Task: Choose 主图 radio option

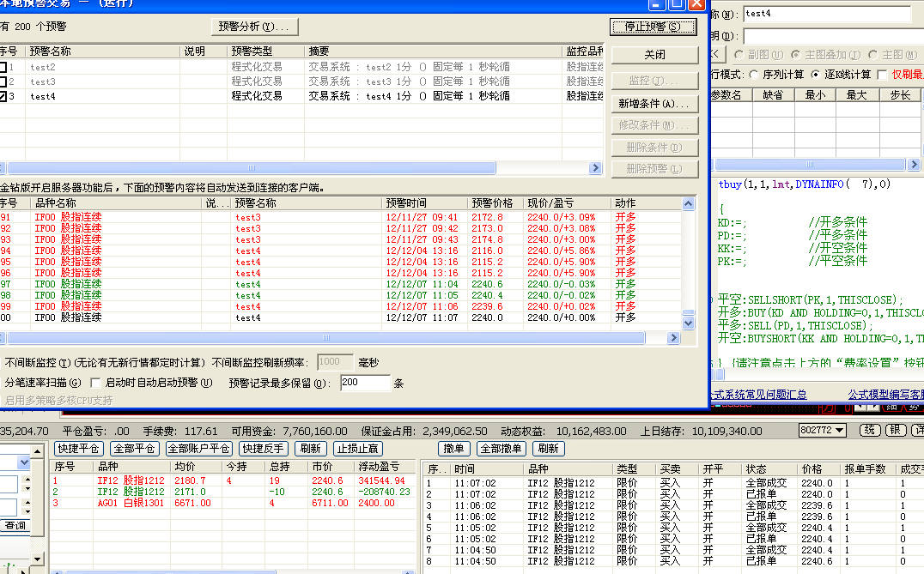Action: [872, 55]
